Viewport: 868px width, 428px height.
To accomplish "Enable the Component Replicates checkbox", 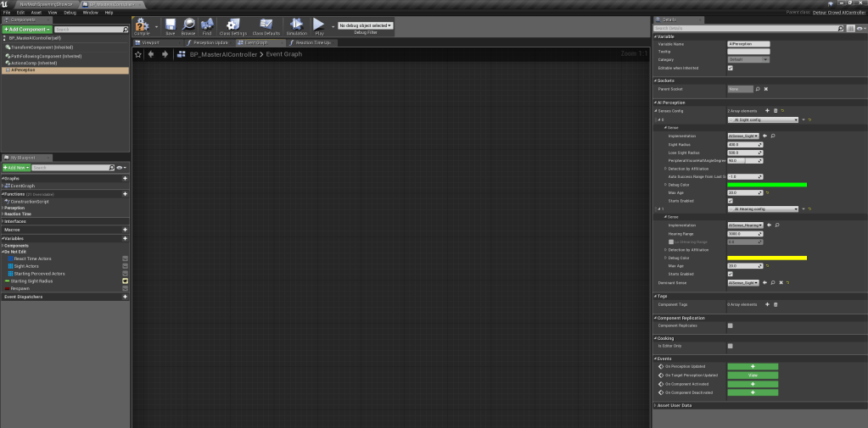I will click(x=731, y=325).
